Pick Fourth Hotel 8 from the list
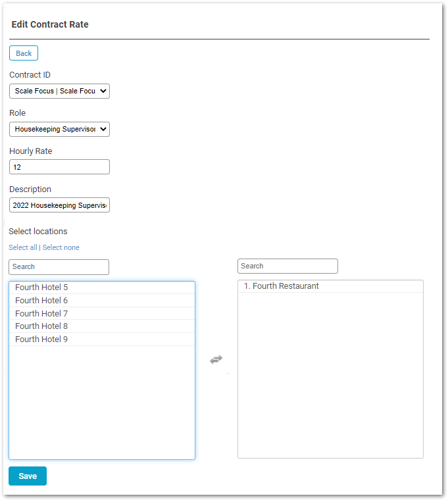The height and width of the screenshot is (500, 448). (41, 326)
